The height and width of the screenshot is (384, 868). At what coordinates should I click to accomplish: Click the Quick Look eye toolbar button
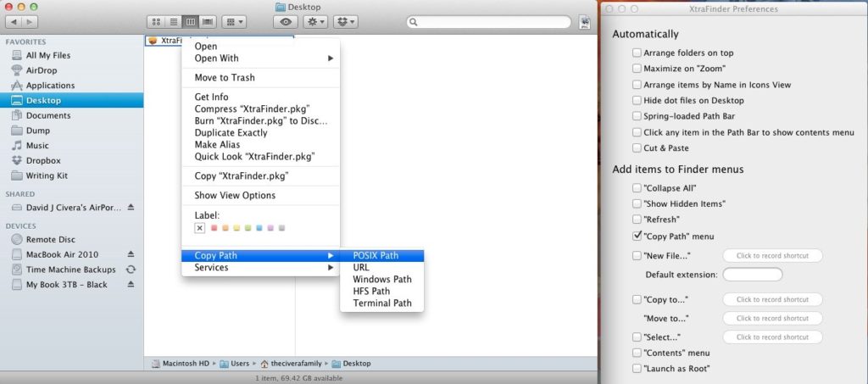[x=286, y=22]
